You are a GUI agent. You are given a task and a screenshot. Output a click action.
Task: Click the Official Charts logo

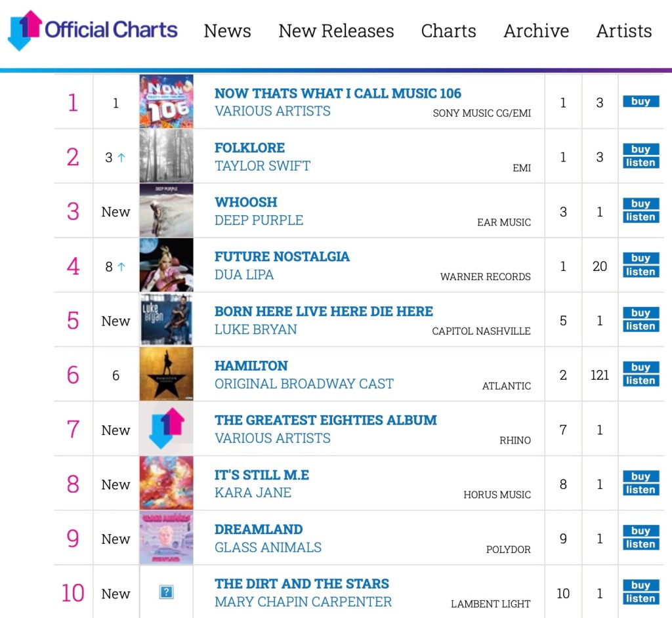pyautogui.click(x=93, y=30)
